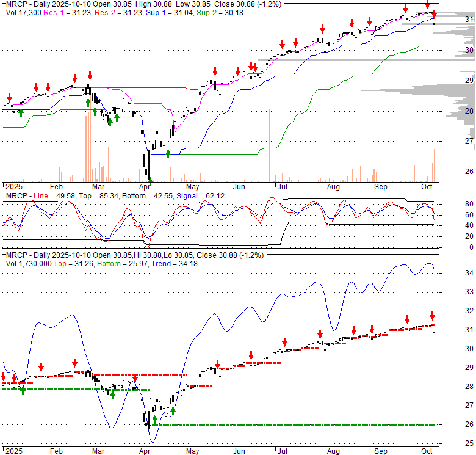
Task: Click the red down arrow near mid-September, bottom chart
Action: [x=407, y=319]
